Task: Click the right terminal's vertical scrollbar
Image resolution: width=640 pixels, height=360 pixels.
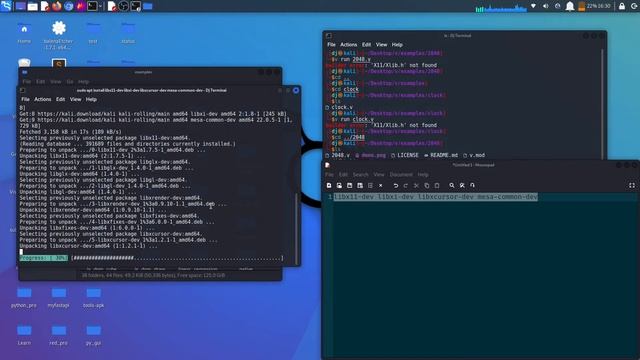Action: [x=602, y=104]
